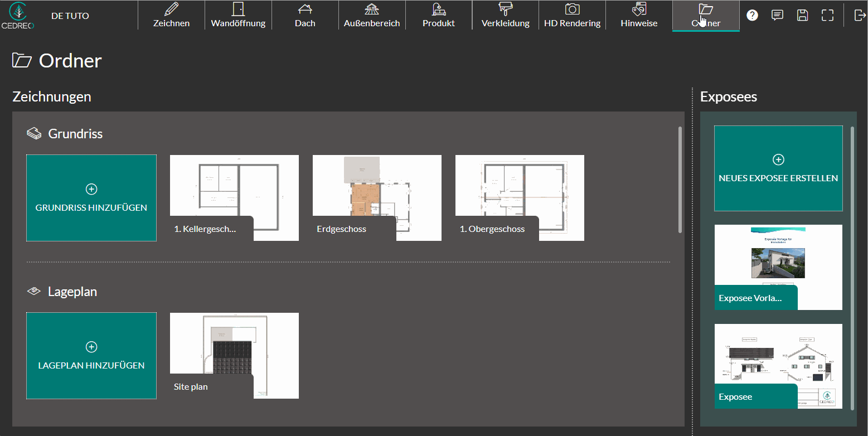Open the Hinweise tags tool
Viewport: 868px width, 436px height.
(639, 16)
